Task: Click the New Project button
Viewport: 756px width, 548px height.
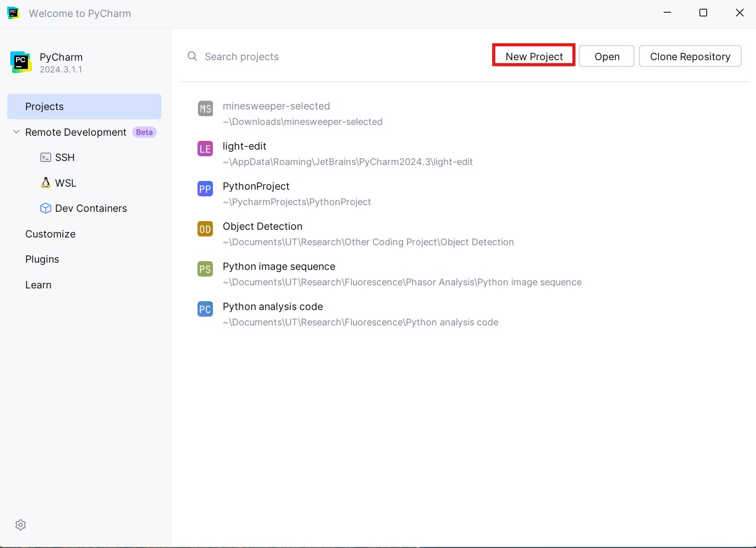Action: pos(534,56)
